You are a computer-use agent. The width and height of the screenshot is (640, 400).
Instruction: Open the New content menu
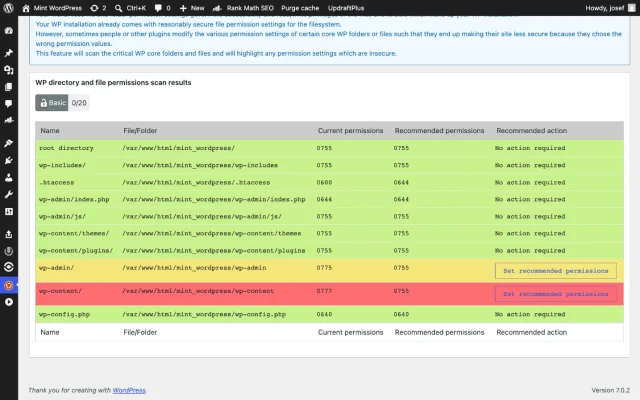[x=192, y=8]
